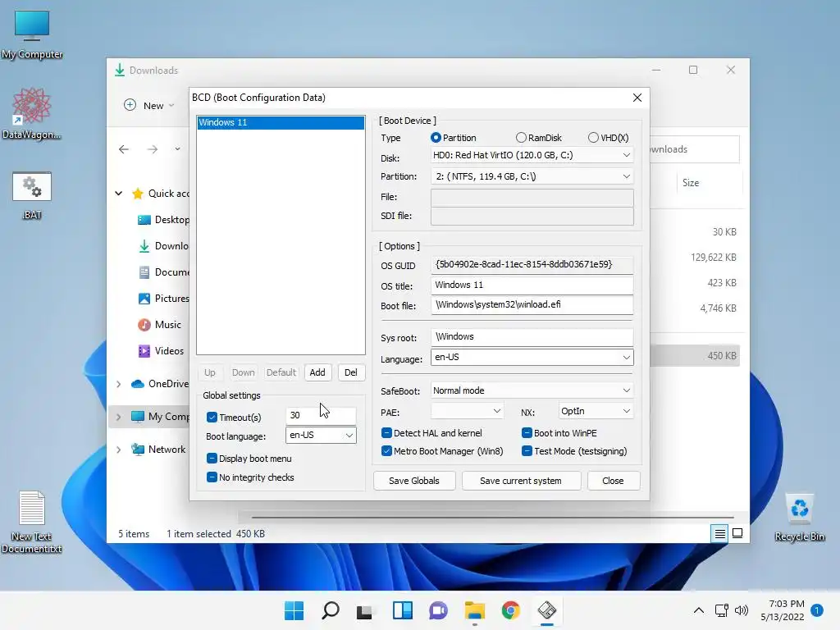This screenshot has width=840, height=630.
Task: Open File Explorer from the taskbar
Action: pos(475,610)
